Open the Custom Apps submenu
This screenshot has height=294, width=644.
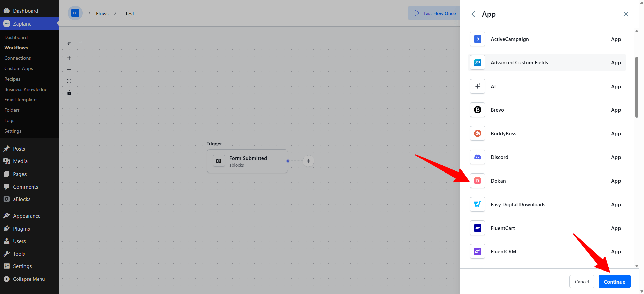click(x=18, y=68)
